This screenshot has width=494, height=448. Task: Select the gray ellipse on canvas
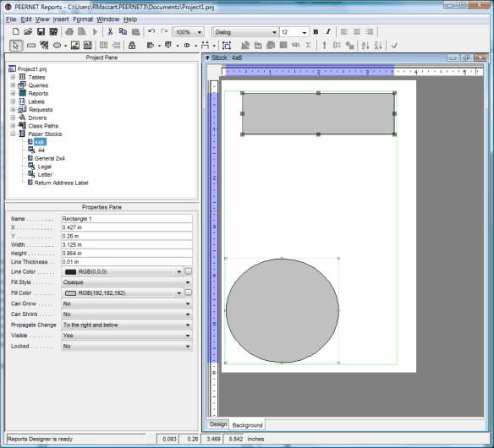[x=283, y=311]
